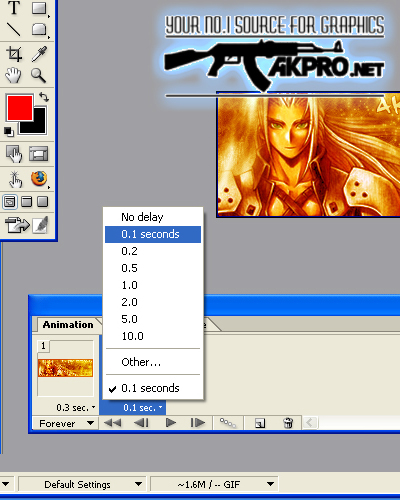
Task: Switch to full screen with menu bar
Action: point(26,202)
